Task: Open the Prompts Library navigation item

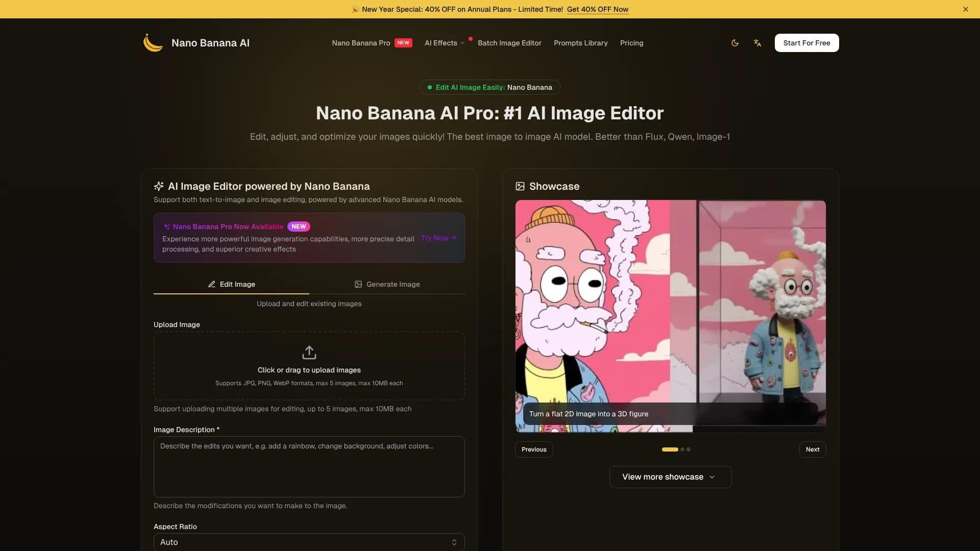Action: click(x=580, y=43)
